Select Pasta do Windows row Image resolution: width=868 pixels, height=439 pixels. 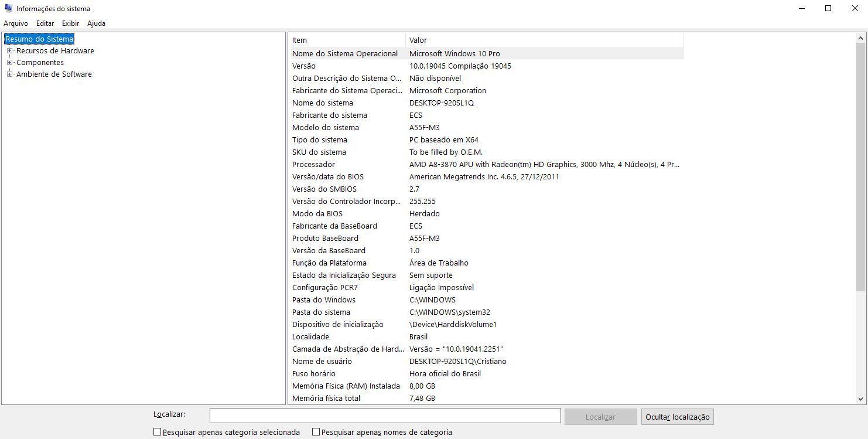[x=486, y=300]
